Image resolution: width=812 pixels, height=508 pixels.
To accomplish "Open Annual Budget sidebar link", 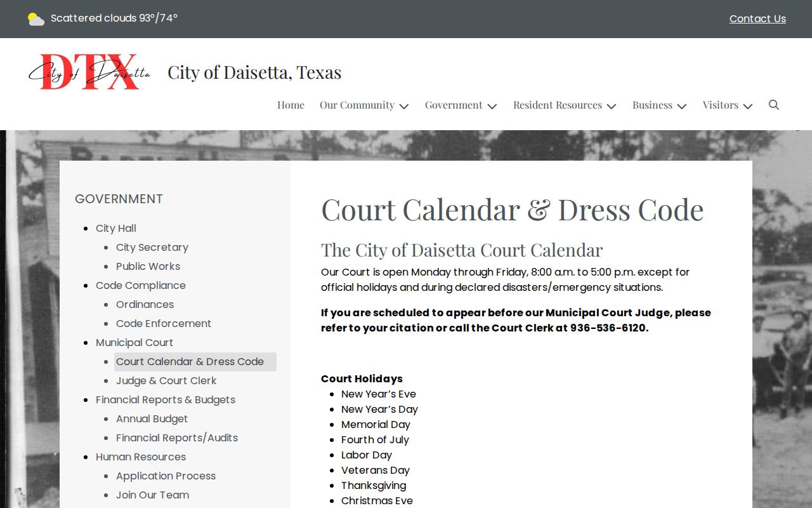I will (152, 418).
